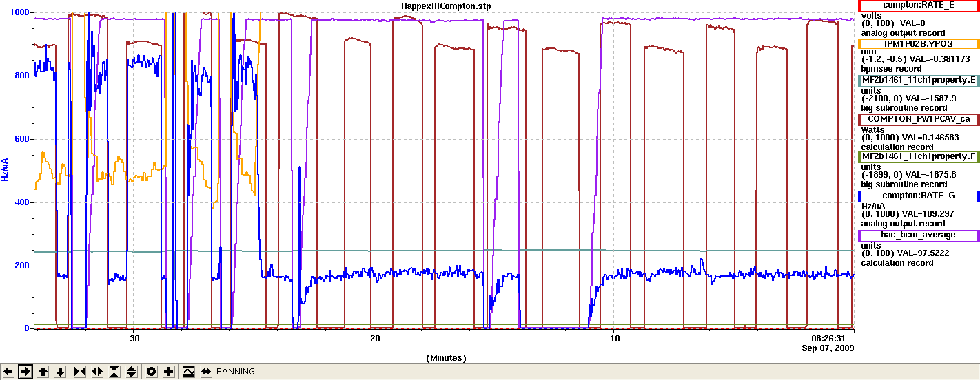Click the VAL=-0.381173 reading under IPM1P02B.YPOS
Screen dimensions: 980x380
[940, 60]
